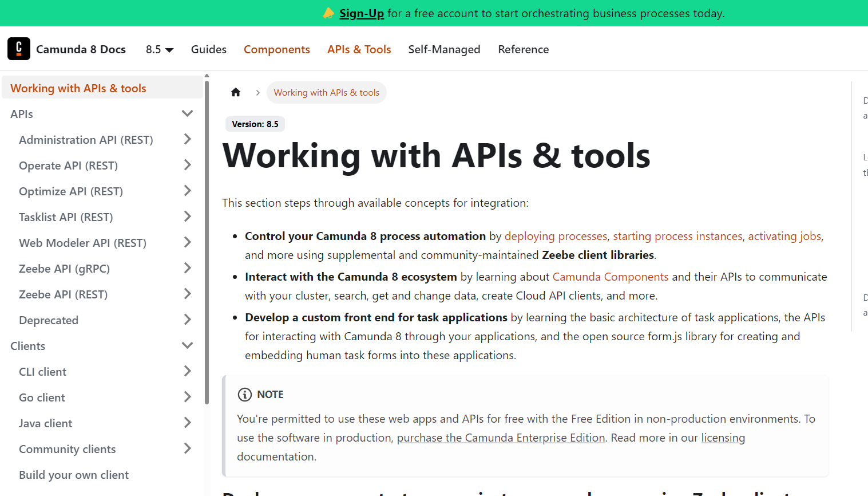
Task: Click the Camunda logo icon
Action: tap(19, 49)
